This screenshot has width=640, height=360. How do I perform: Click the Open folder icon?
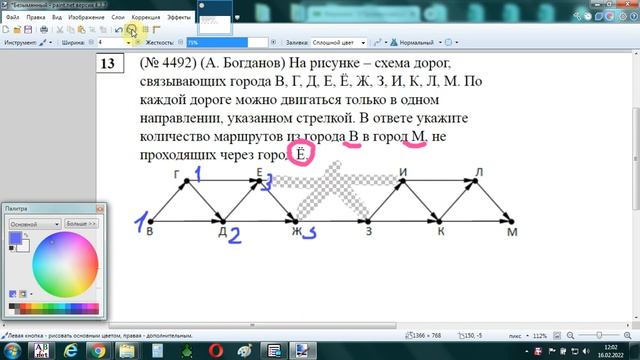[x=17, y=29]
